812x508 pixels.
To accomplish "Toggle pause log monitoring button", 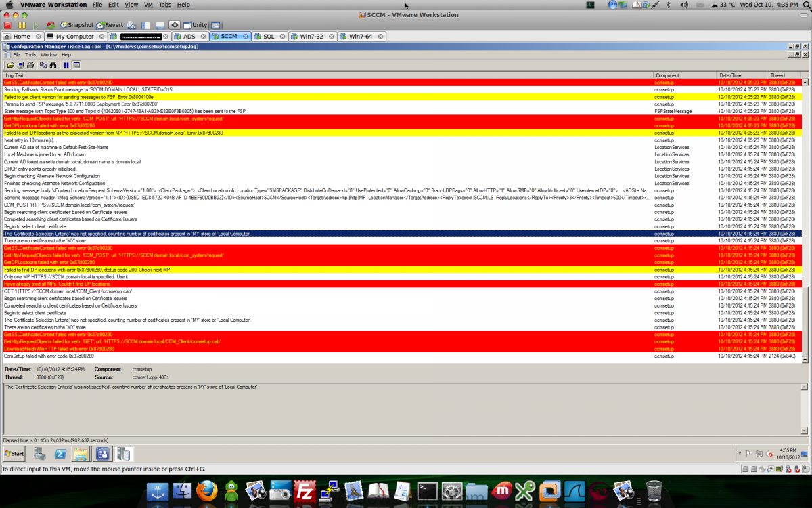I will [66, 65].
